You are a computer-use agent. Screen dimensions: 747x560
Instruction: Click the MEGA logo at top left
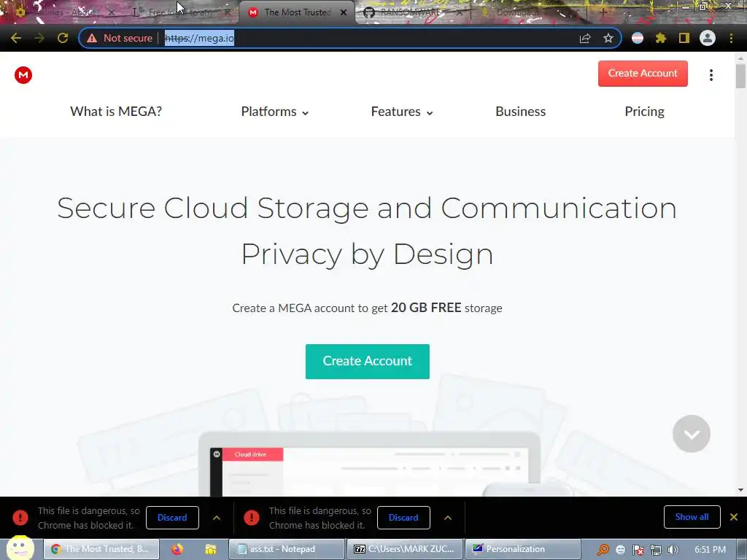pyautogui.click(x=23, y=75)
